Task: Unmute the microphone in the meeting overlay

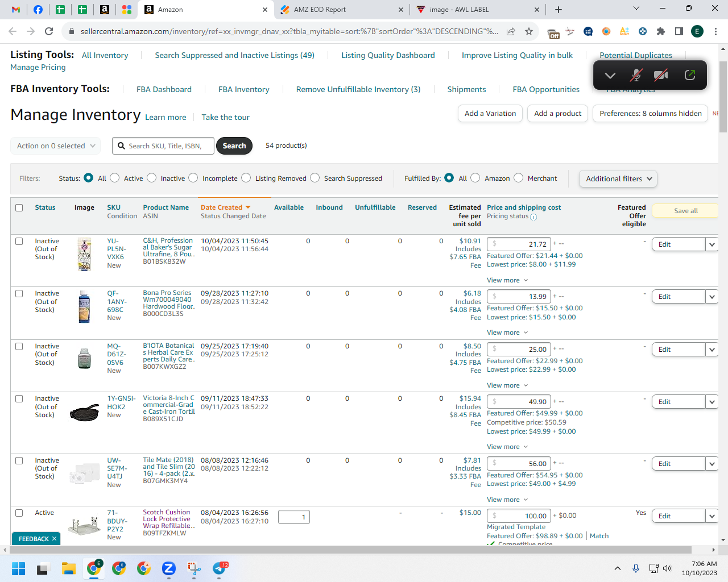Action: tap(636, 75)
